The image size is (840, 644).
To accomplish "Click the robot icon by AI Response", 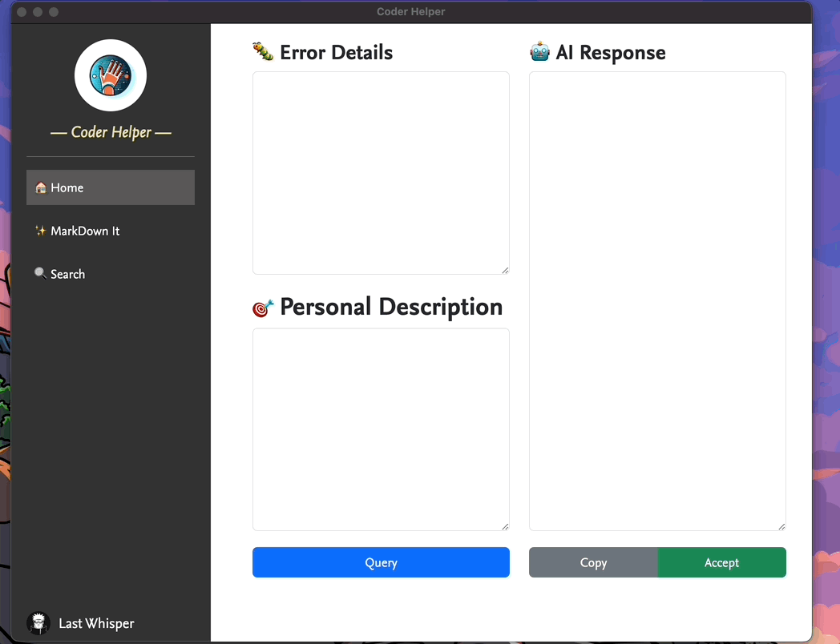I will (x=539, y=51).
